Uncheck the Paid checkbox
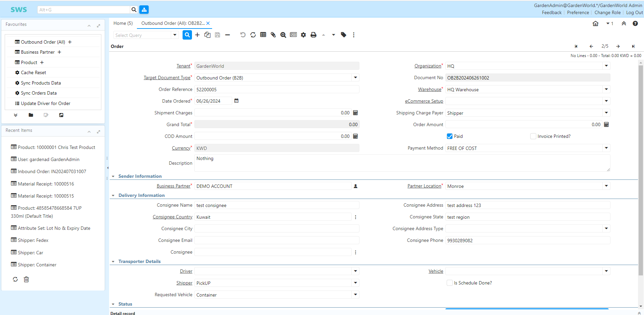Viewport: 644px width, 315px height. click(450, 136)
